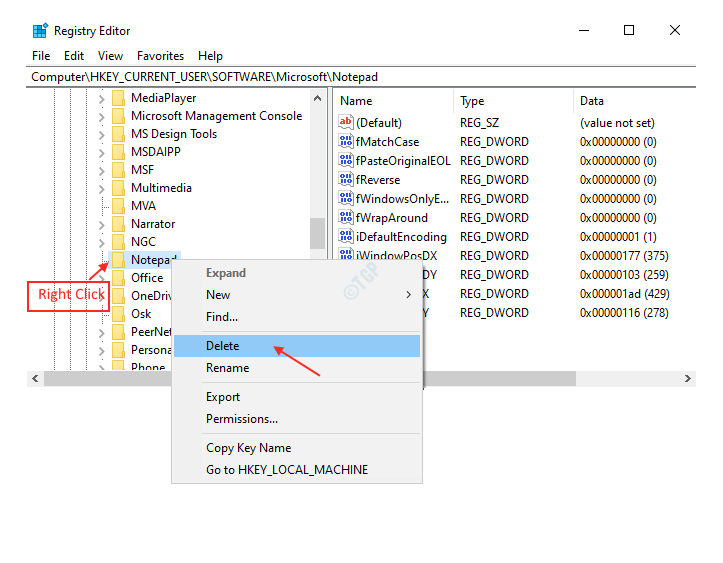Expand the MS Design Tools key

101,135
